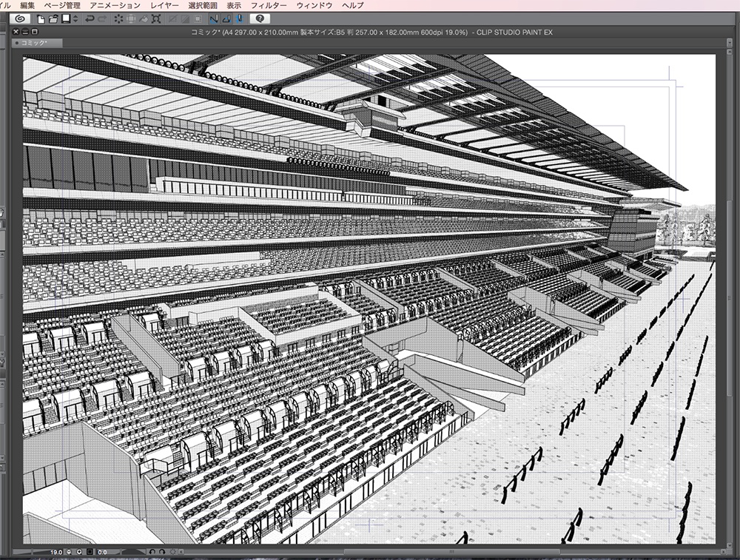Image resolution: width=740 pixels, height=560 pixels.
Task: Create a new document
Action: pos(41,19)
